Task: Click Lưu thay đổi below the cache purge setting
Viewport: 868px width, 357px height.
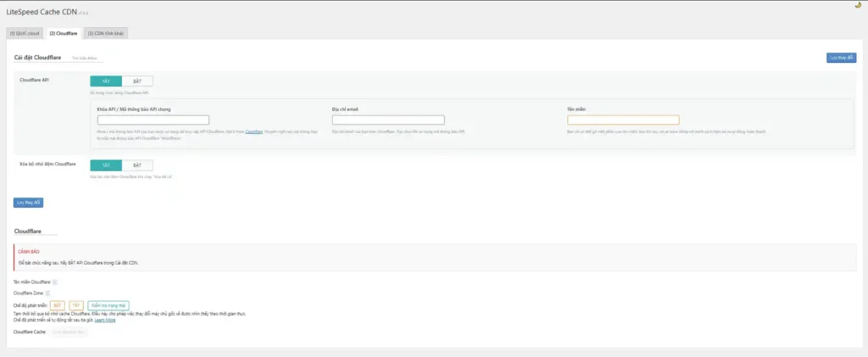Action: (x=28, y=203)
